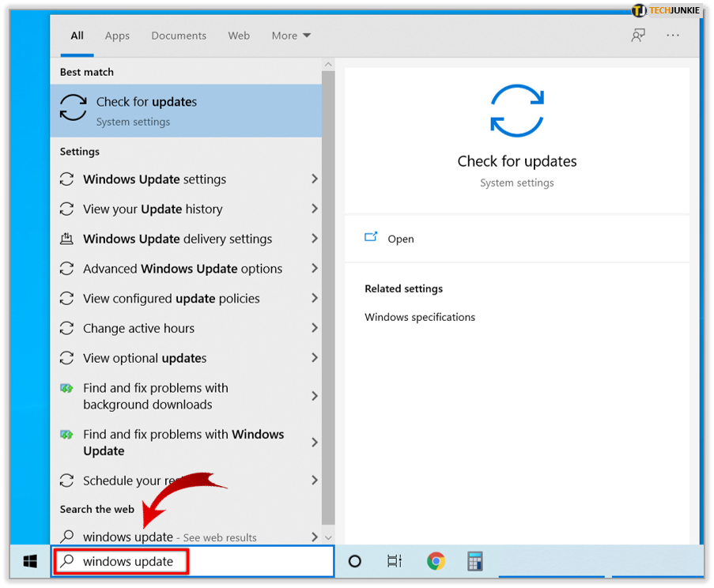Switch to the Documents tab
The width and height of the screenshot is (714, 588).
(178, 36)
